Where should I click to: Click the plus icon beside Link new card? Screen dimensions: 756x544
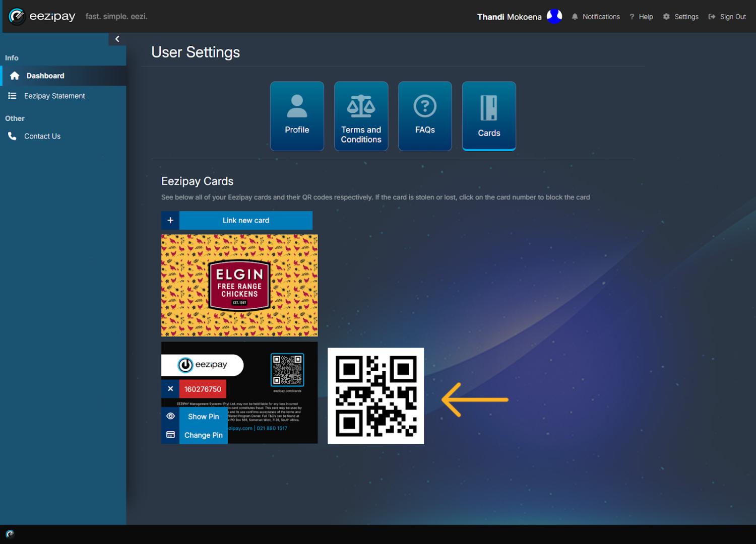(x=170, y=220)
